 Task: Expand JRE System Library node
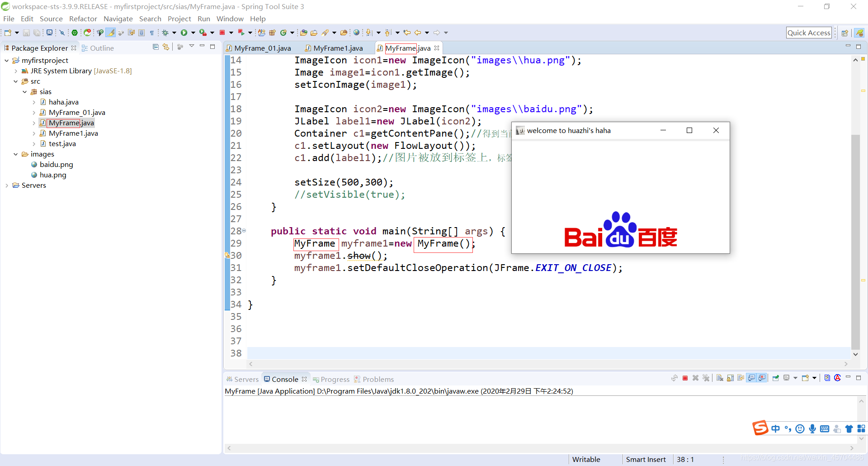tap(16, 71)
